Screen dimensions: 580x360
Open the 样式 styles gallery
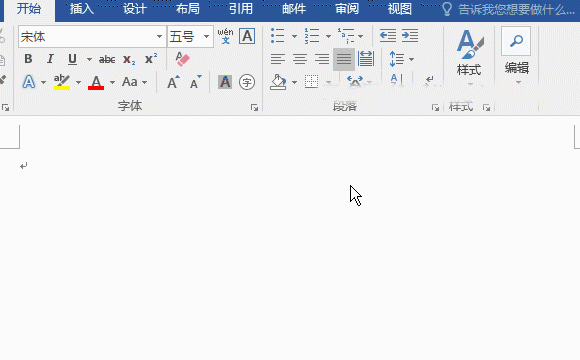[x=469, y=56]
